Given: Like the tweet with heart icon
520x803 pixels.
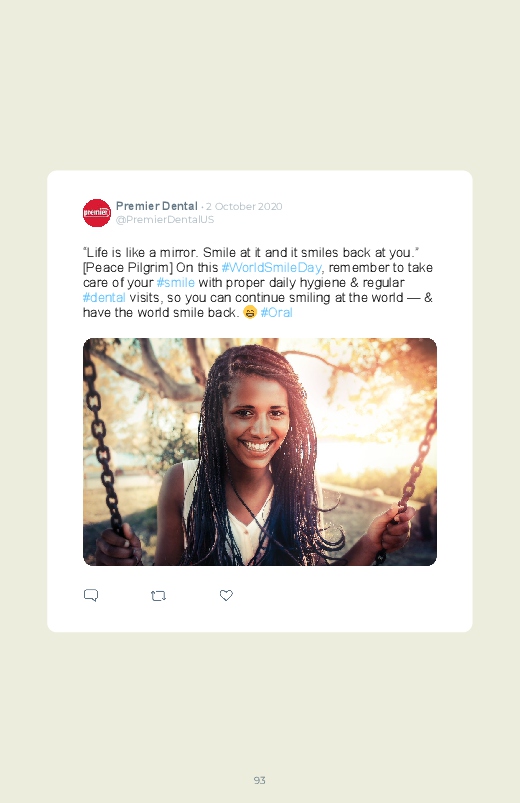Looking at the screenshot, I should tap(226, 595).
